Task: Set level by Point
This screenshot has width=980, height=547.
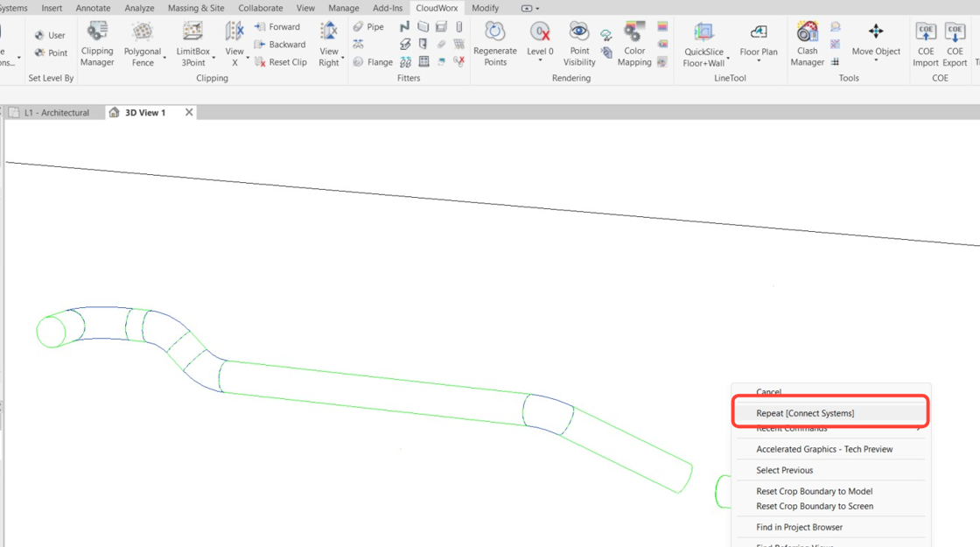Action: (52, 53)
